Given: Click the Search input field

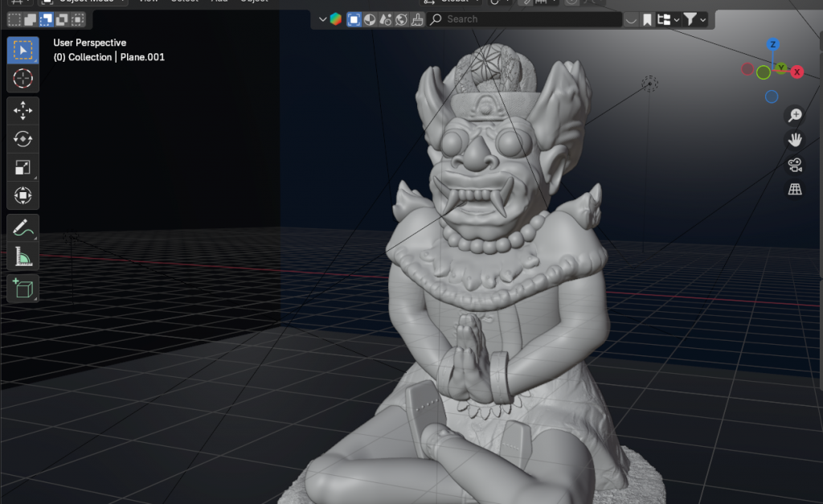Looking at the screenshot, I should [x=524, y=19].
